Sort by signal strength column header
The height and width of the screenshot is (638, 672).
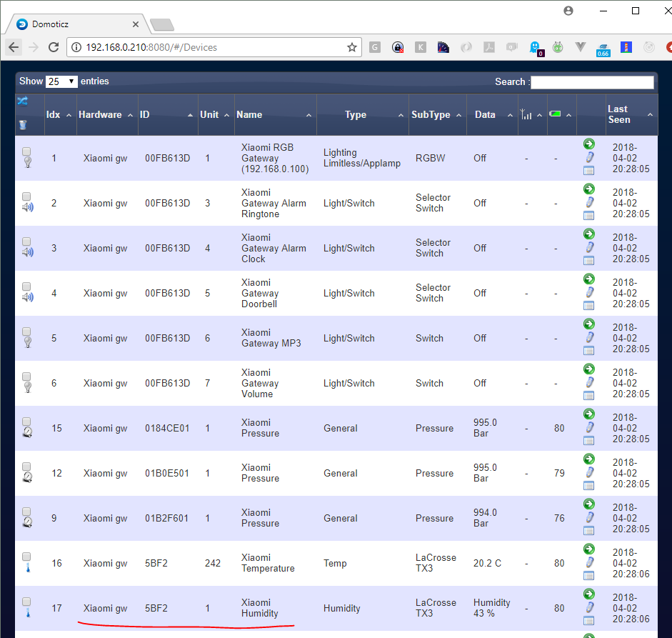533,115
